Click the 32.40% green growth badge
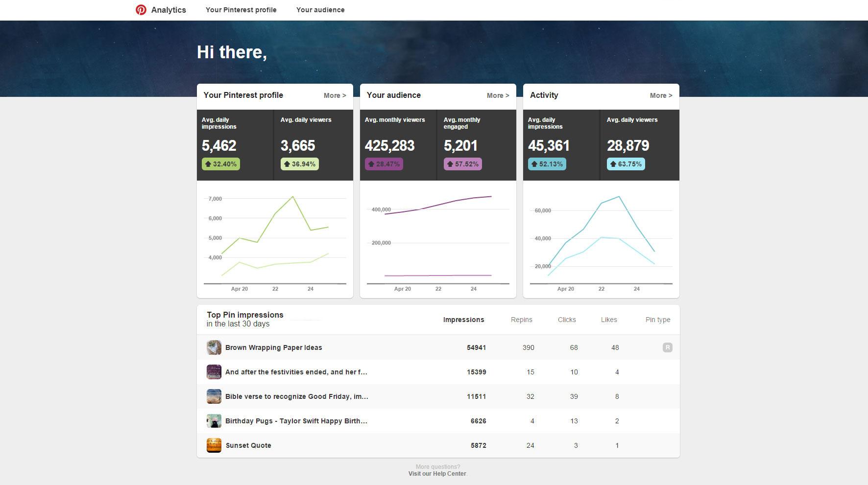Viewport: 868px width, 485px height. coord(221,164)
